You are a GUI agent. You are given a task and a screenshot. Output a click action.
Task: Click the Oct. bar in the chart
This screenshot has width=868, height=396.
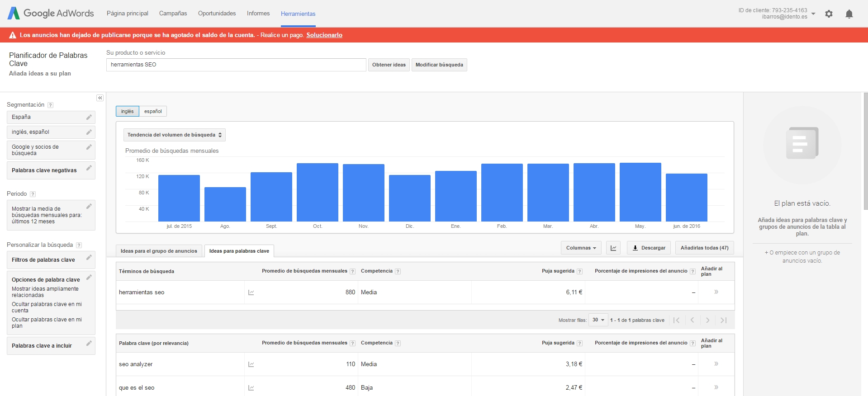pyautogui.click(x=318, y=192)
